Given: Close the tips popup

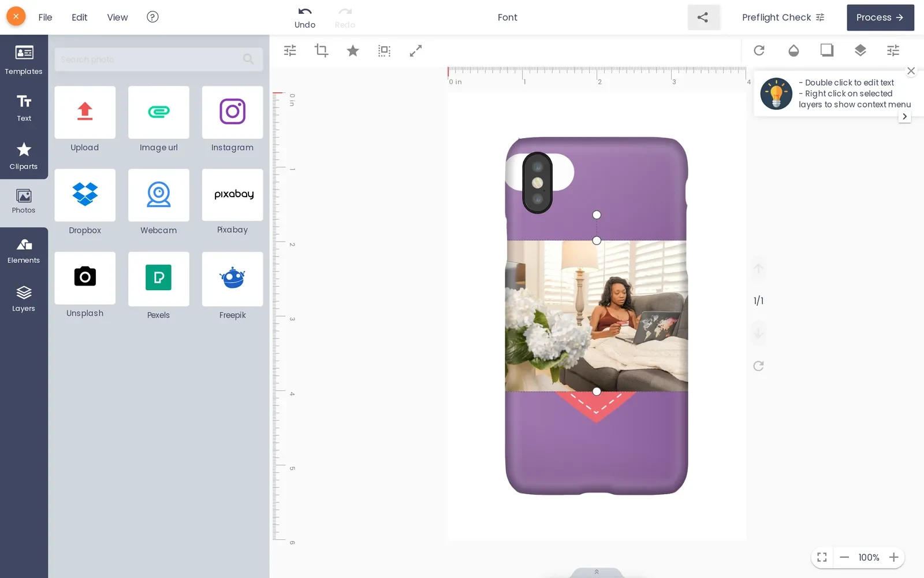Looking at the screenshot, I should [x=911, y=71].
